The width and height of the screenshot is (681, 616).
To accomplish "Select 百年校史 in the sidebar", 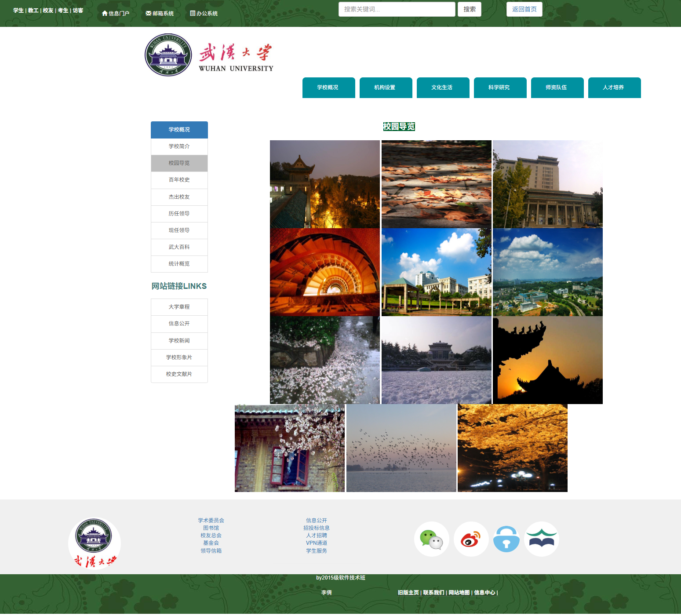I will click(179, 180).
